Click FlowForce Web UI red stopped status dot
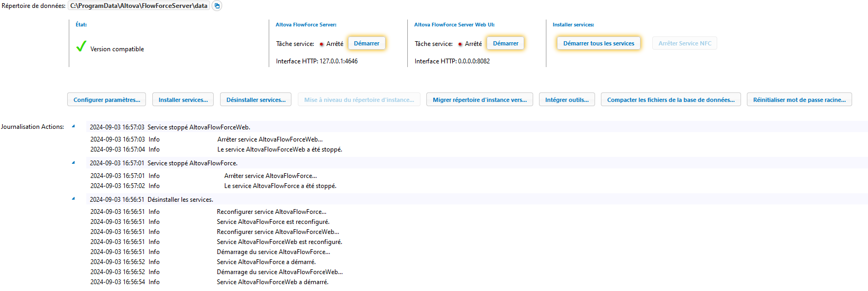 pos(460,44)
